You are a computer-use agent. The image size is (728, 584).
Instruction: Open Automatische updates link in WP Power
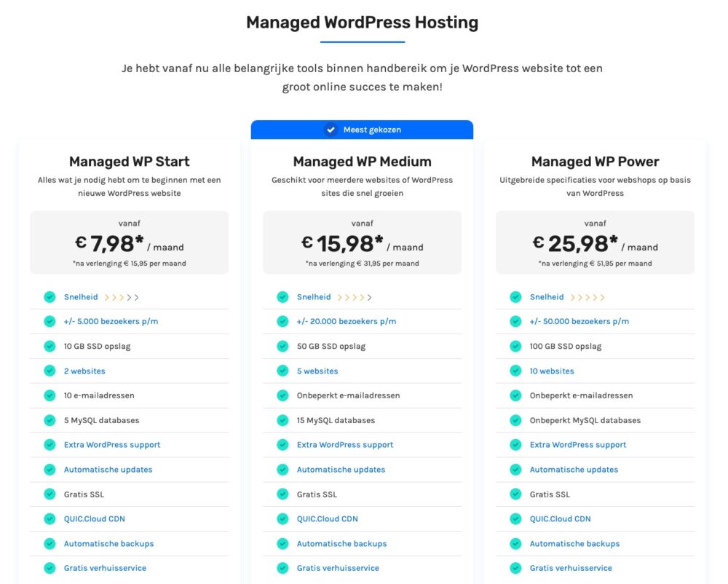(574, 470)
